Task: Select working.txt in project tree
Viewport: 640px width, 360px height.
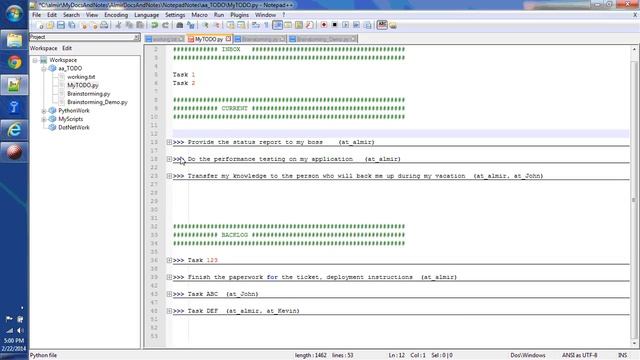Action: (81, 77)
